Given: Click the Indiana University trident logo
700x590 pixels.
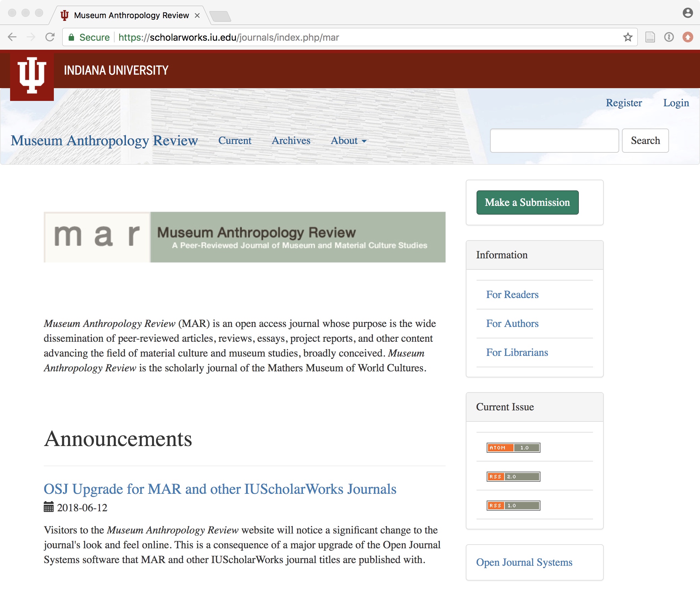Looking at the screenshot, I should [x=32, y=75].
